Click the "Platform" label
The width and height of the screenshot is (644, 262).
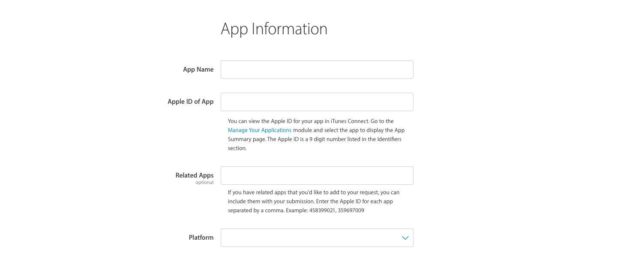[x=201, y=238]
